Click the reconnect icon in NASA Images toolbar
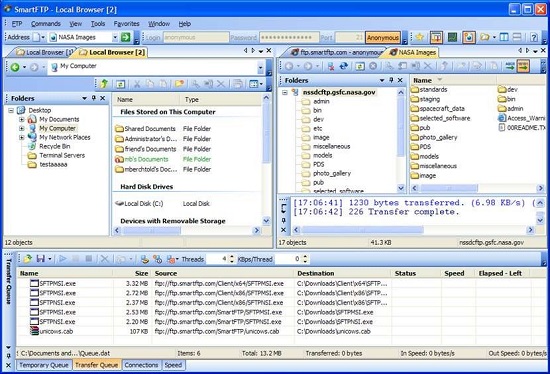The height and width of the screenshot is (374, 550). [x=344, y=66]
